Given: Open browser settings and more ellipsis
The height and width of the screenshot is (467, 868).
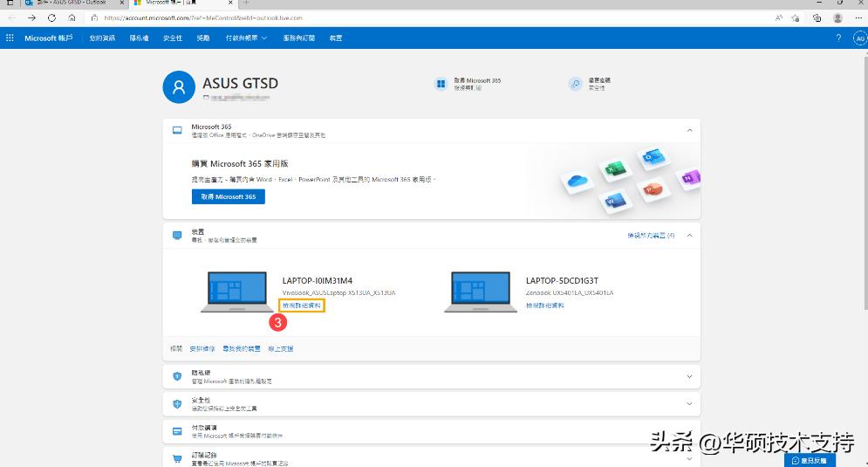Looking at the screenshot, I should [x=858, y=17].
